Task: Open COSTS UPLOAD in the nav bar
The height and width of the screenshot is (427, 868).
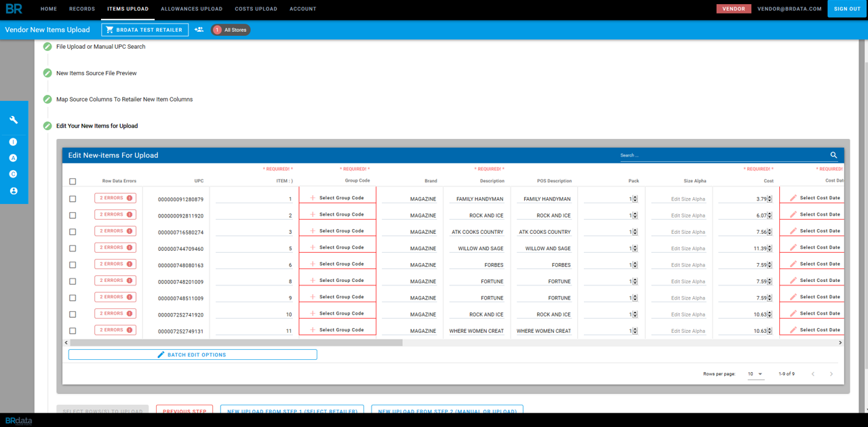Action: [x=256, y=9]
